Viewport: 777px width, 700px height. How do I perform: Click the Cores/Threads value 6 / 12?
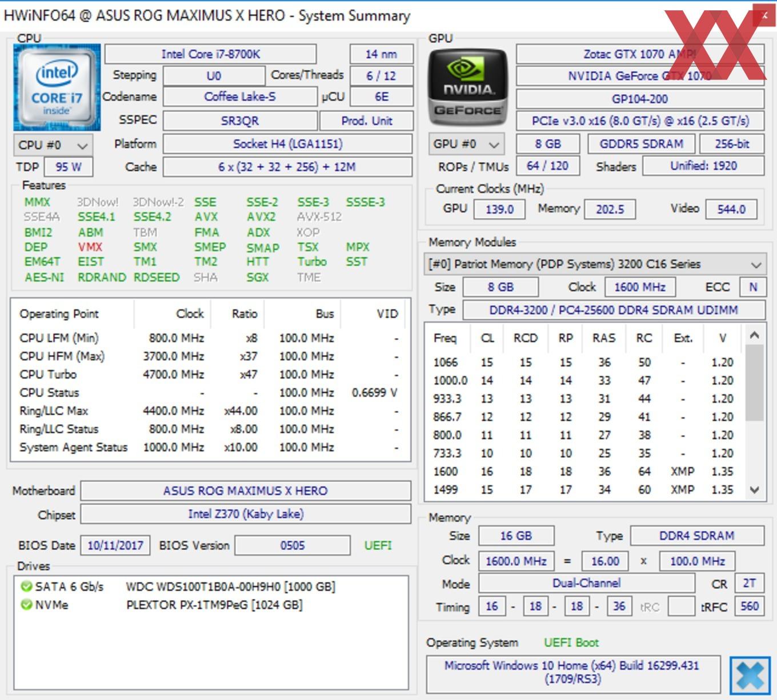381,76
